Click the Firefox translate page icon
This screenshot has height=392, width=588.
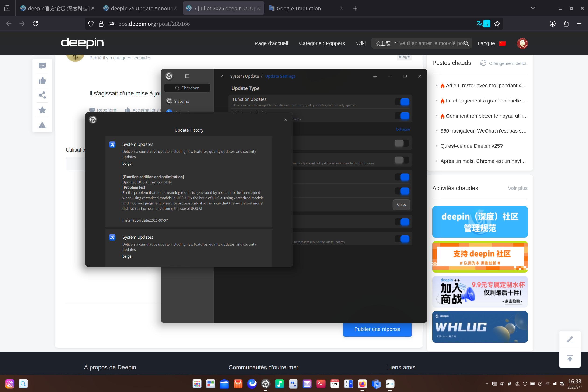pyautogui.click(x=479, y=24)
